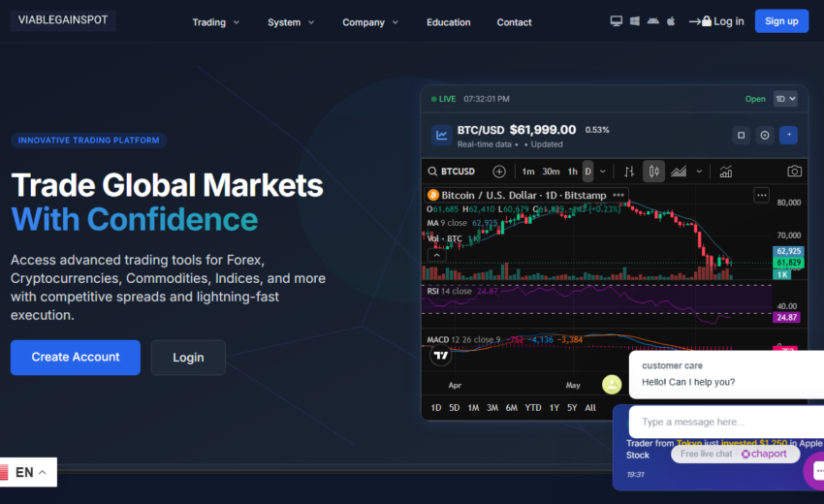
Task: Click the hero Login button
Action: pyautogui.click(x=188, y=358)
